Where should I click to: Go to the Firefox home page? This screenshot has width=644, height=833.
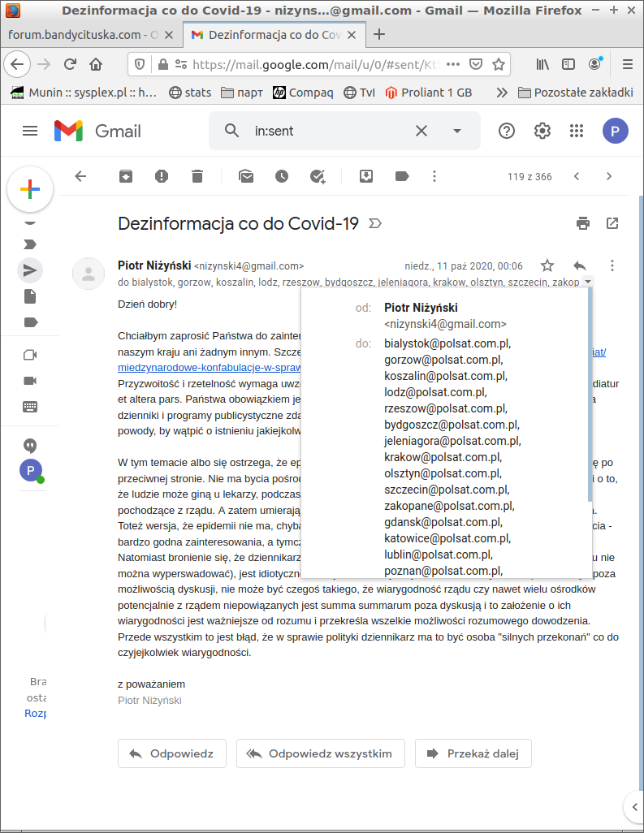coord(96,64)
